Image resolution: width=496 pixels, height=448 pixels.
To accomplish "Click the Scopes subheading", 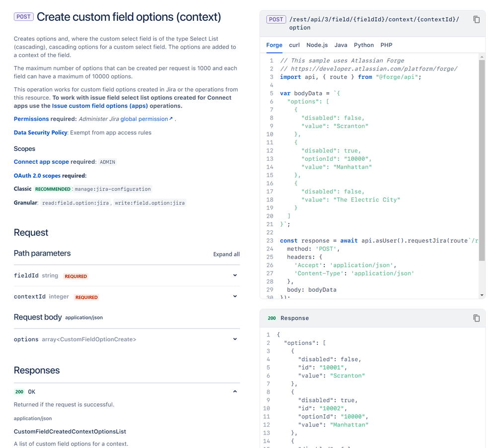I will [24, 149].
